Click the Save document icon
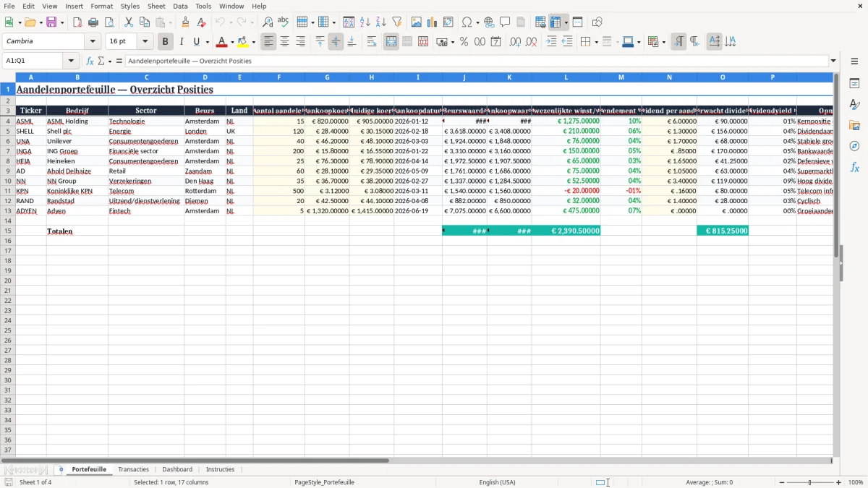The height and width of the screenshot is (488, 868). point(51,22)
